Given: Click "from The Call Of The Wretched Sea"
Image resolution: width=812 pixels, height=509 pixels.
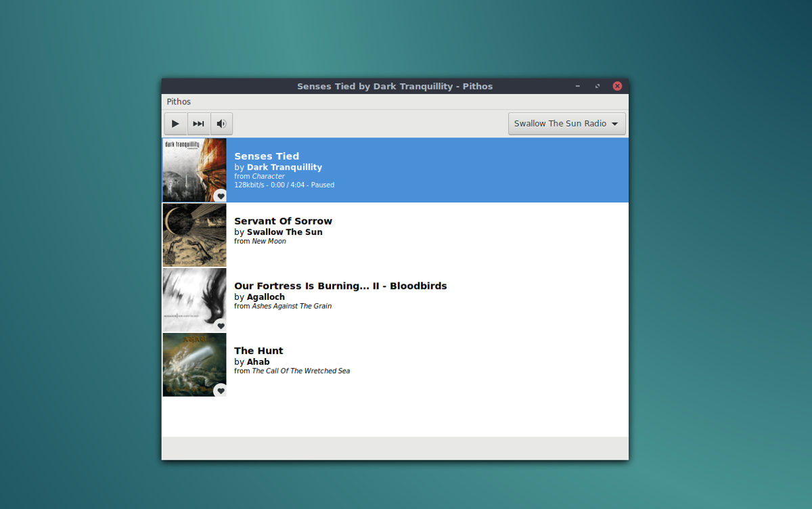Looking at the screenshot, I should click(292, 371).
